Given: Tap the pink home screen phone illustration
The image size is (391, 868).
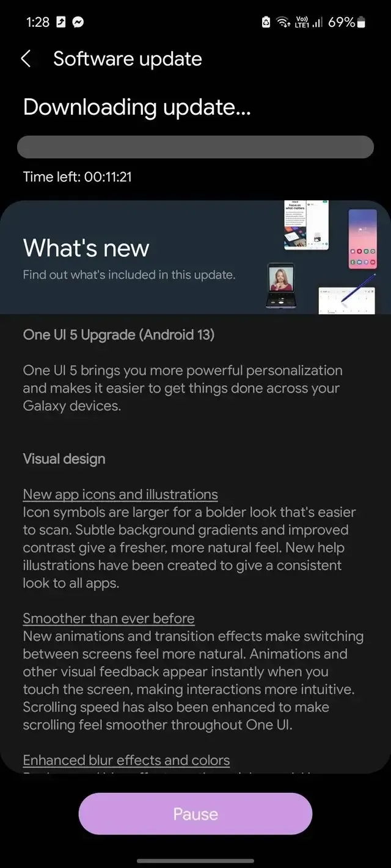Looking at the screenshot, I should [362, 239].
